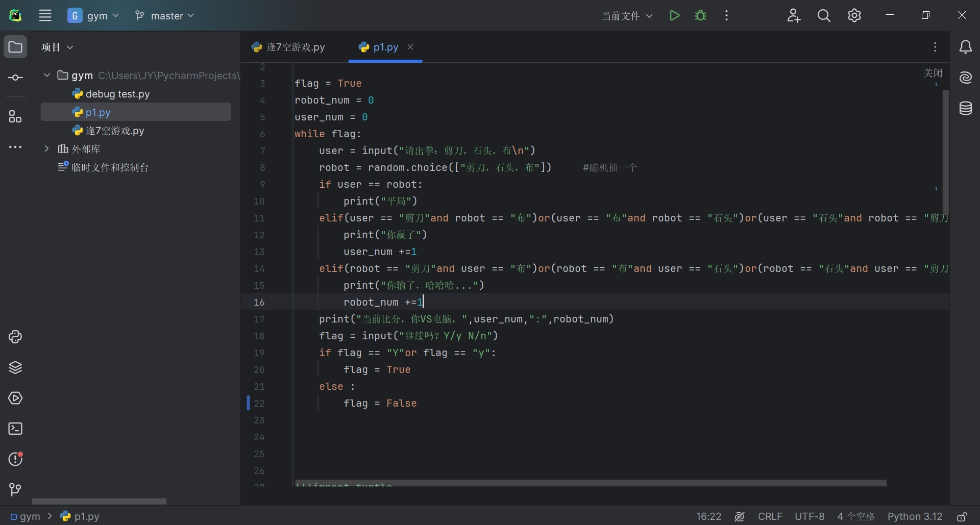Click line number 16 in gutter
This screenshot has height=525, width=980.
tap(259, 302)
